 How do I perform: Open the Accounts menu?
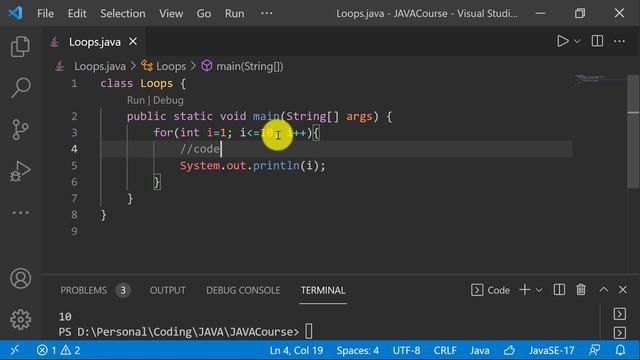(x=20, y=279)
